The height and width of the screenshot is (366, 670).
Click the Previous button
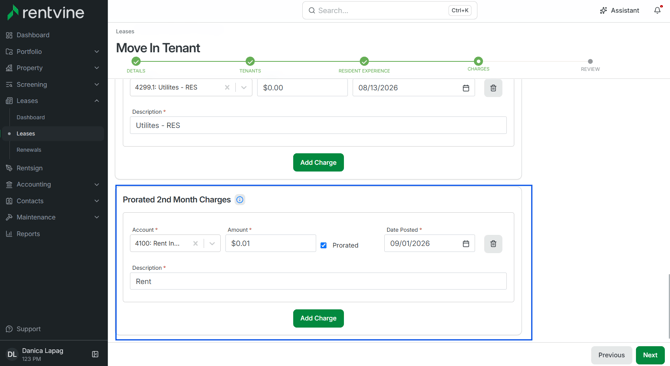point(611,355)
